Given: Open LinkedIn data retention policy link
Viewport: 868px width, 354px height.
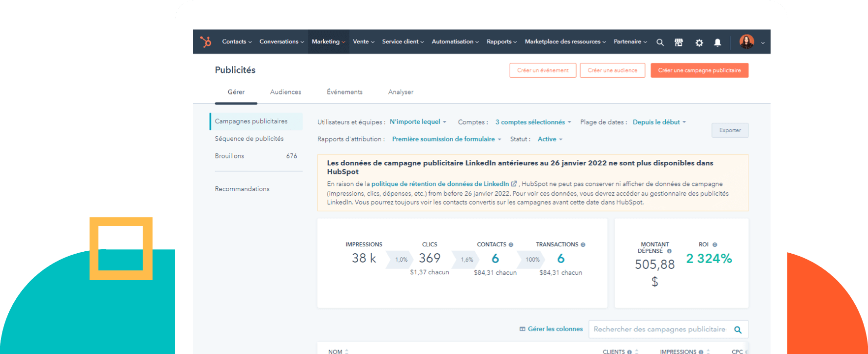Looking at the screenshot, I should 440,184.
